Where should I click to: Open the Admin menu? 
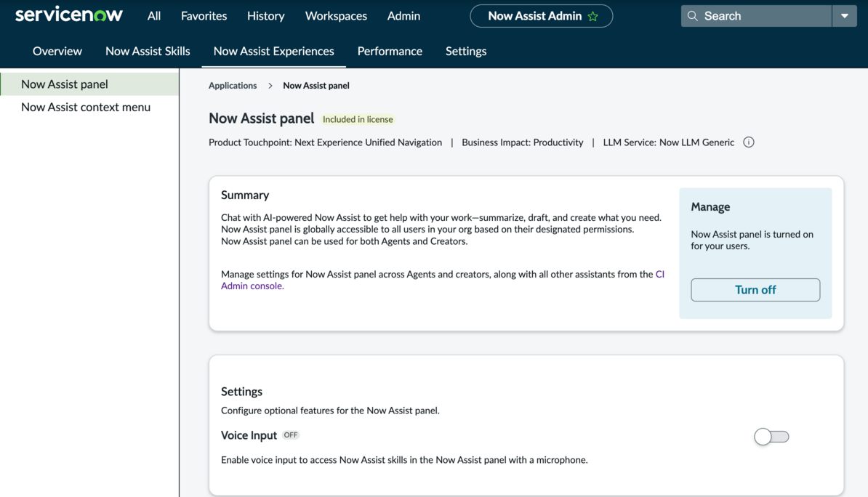tap(403, 16)
